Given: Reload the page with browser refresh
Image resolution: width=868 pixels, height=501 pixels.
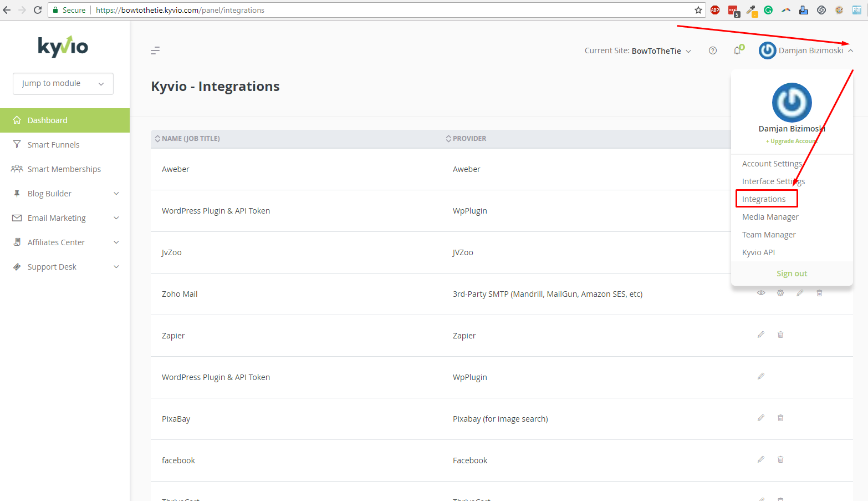Looking at the screenshot, I should (38, 10).
